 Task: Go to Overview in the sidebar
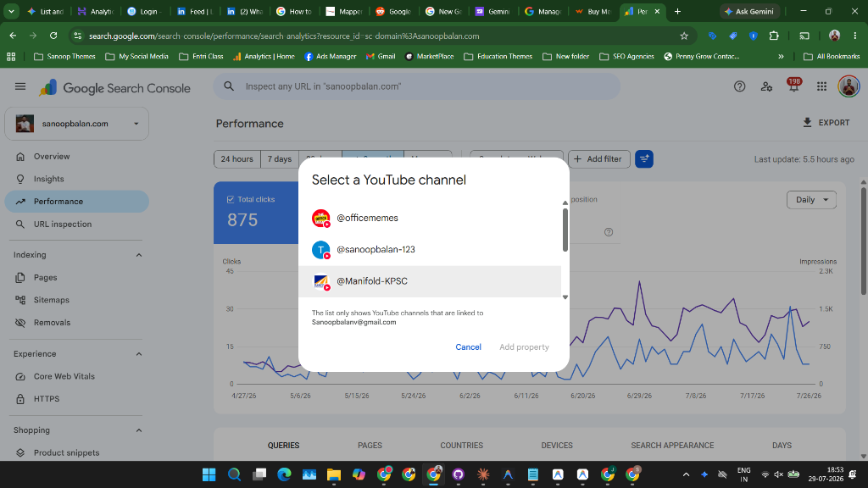[x=76, y=157]
